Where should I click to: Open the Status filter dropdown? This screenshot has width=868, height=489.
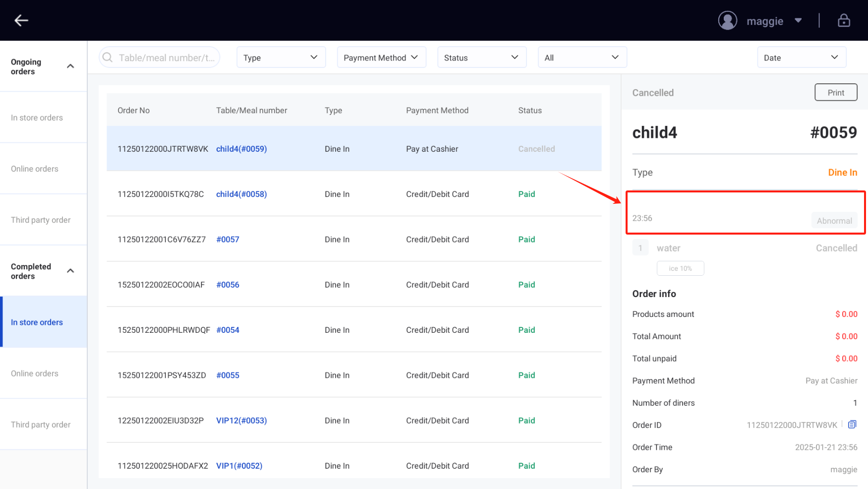(482, 58)
